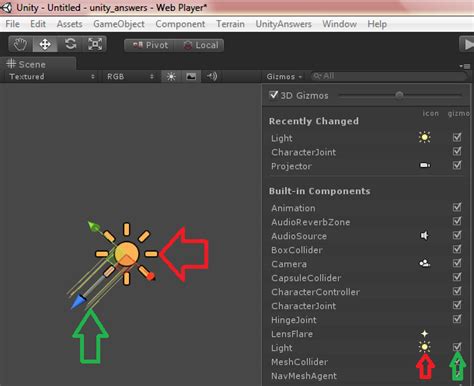Toggle the Animation gizmo checkbox
The height and width of the screenshot is (386, 474).
click(457, 207)
